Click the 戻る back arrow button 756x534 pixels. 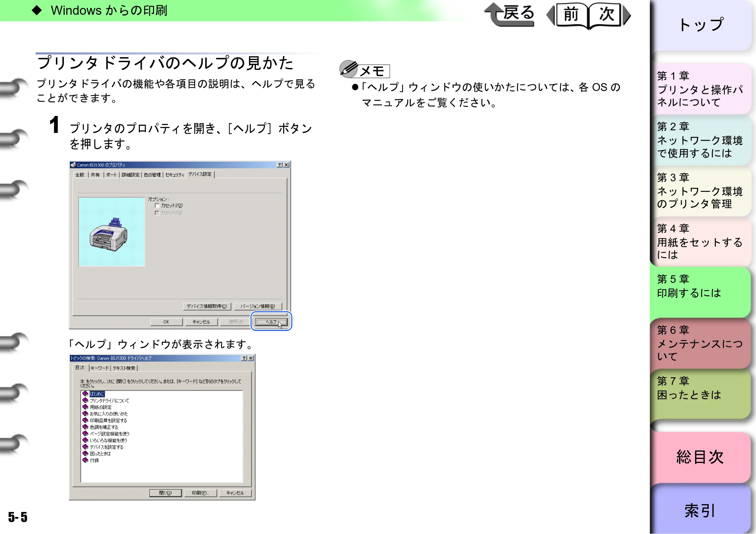pos(510,15)
